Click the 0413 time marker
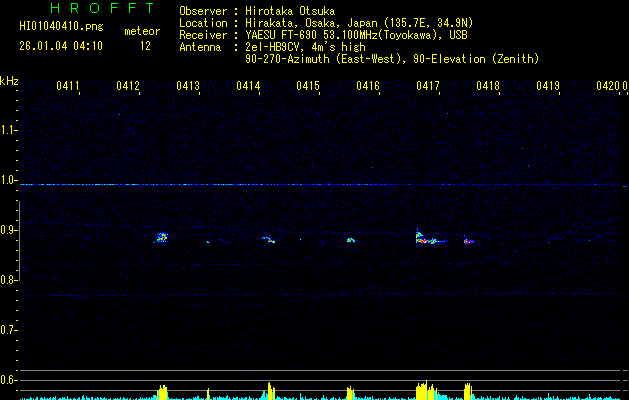Viewport: 629px width, 400px height. pos(188,87)
